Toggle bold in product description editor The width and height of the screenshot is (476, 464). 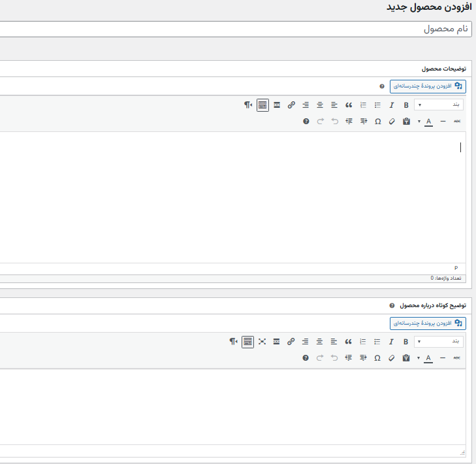[x=406, y=105]
